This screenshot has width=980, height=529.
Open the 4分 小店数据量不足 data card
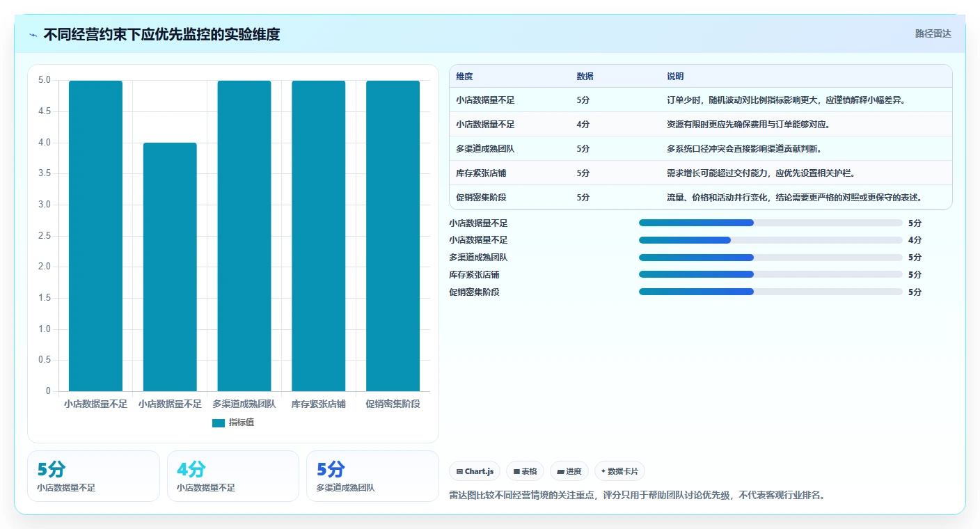click(x=233, y=476)
